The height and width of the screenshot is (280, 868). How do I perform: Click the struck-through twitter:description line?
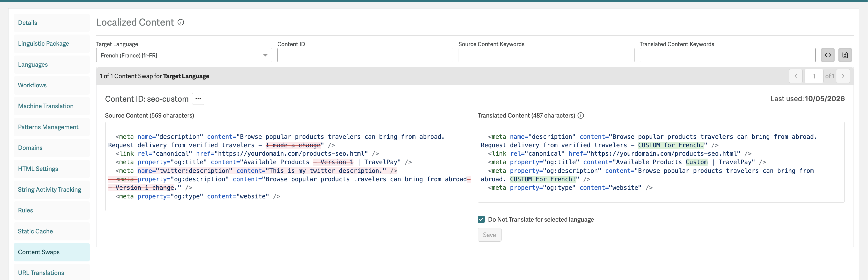tap(267, 171)
